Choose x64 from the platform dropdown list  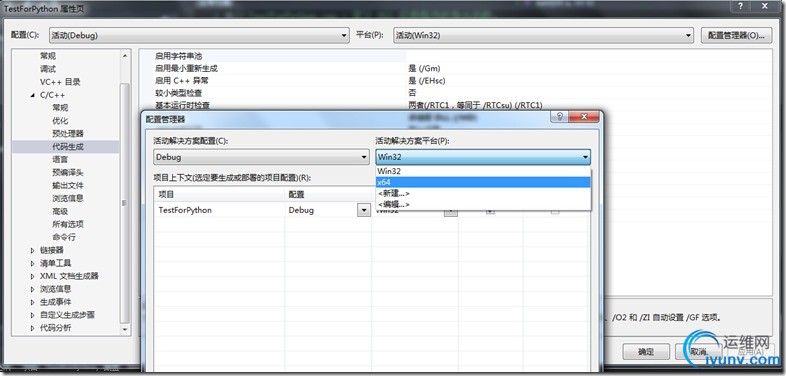point(483,182)
